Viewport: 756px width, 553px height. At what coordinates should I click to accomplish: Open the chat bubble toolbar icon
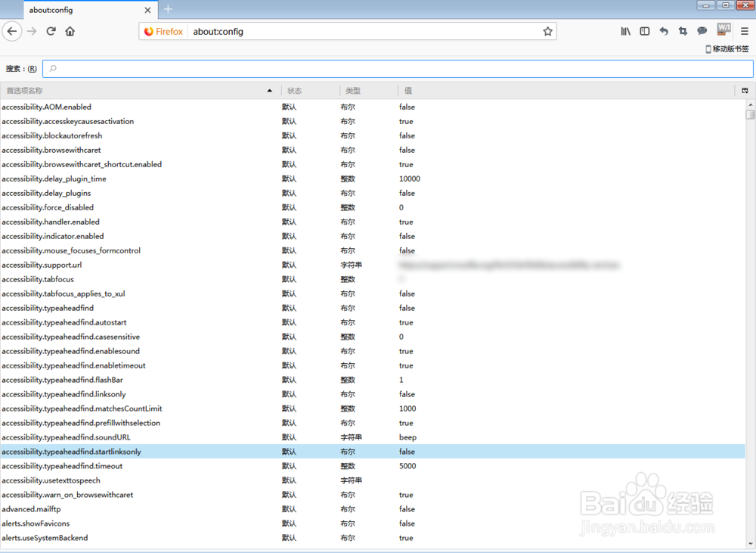click(702, 31)
